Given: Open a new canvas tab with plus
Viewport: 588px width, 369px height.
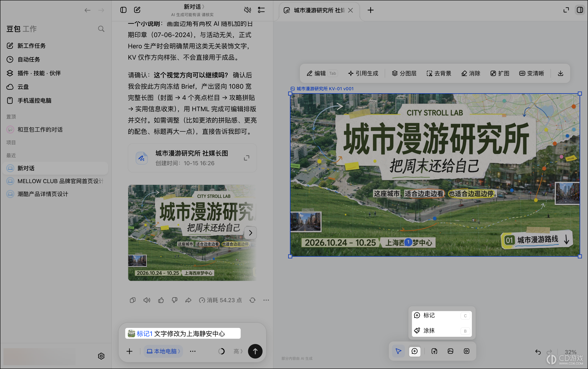Looking at the screenshot, I should (x=370, y=10).
